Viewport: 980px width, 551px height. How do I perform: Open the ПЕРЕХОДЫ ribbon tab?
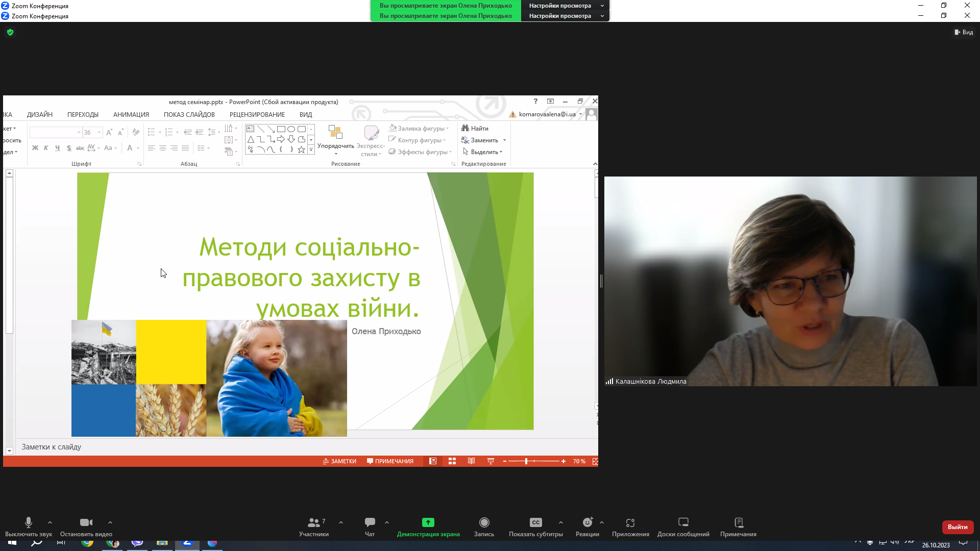[83, 115]
